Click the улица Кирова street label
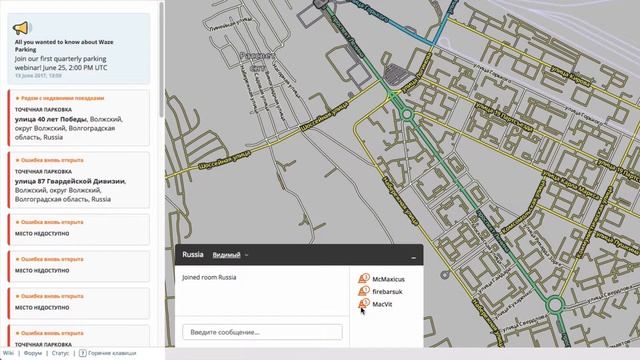Viewport: 640px width, 360px height. click(x=571, y=77)
